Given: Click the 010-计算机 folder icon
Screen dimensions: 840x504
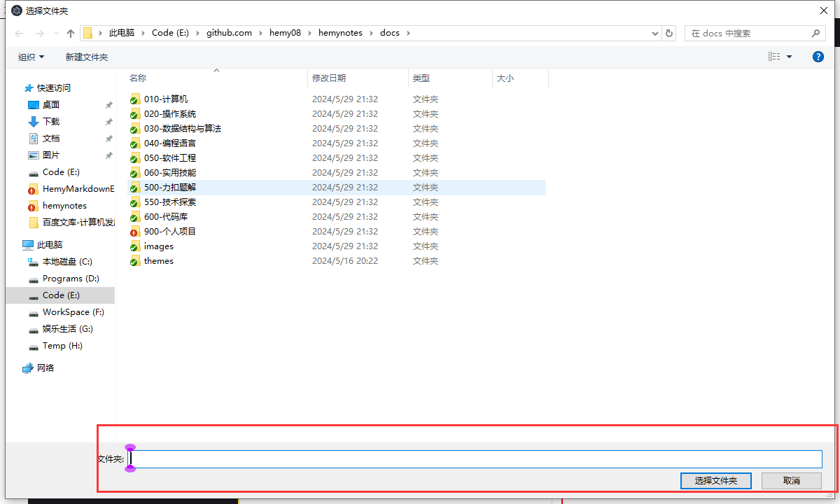Looking at the screenshot, I should click(135, 99).
